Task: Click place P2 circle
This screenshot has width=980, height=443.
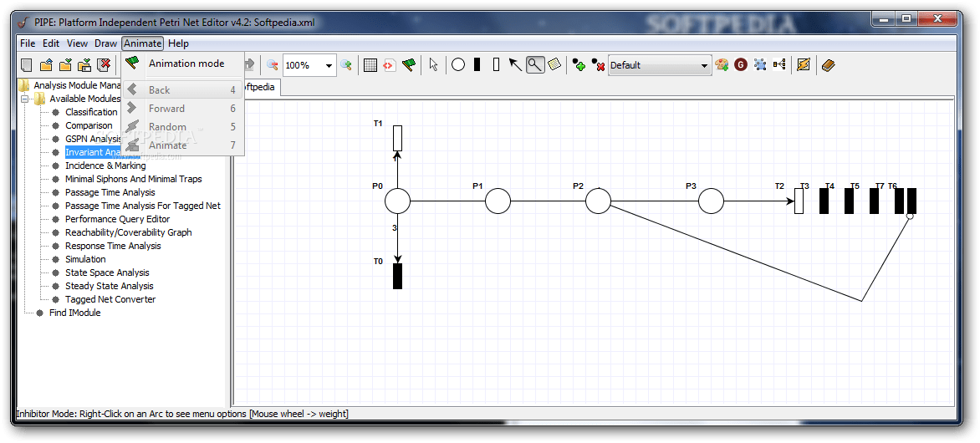Action: pyautogui.click(x=598, y=201)
